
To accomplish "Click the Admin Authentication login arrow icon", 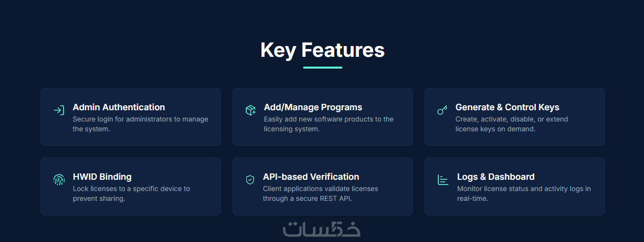I will [59, 110].
